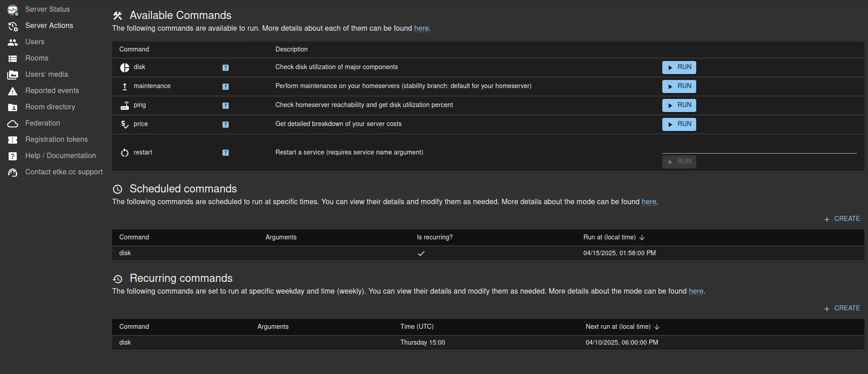
Task: Sort recurring commands by Next run arrow
Action: 657,327
